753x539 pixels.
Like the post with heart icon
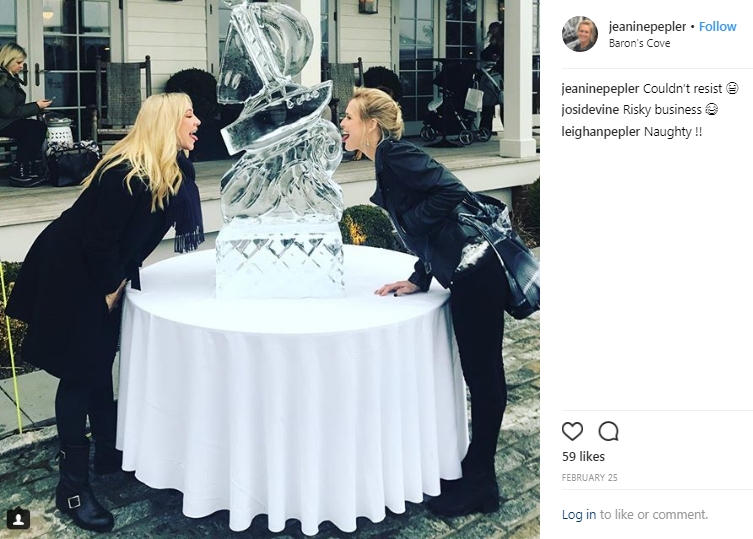[x=572, y=431]
